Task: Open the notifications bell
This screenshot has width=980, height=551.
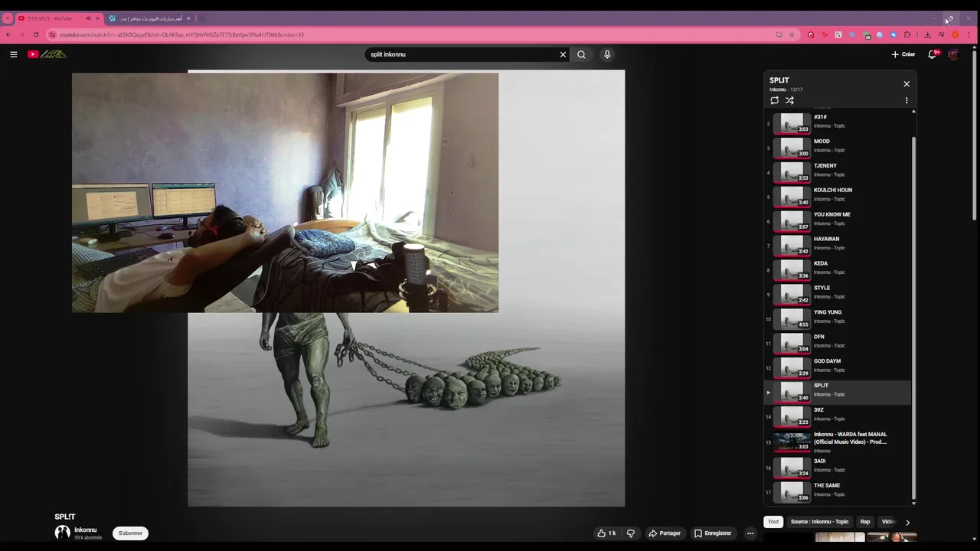Action: [933, 54]
